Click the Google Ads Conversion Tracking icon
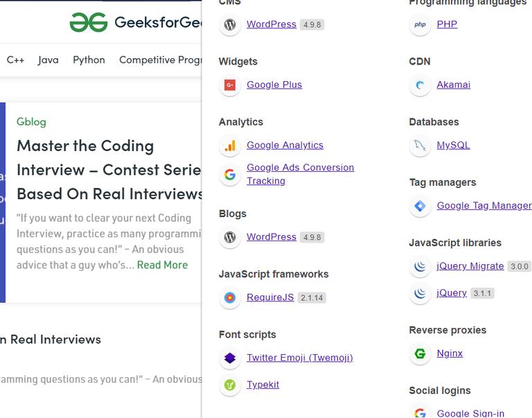The width and height of the screenshot is (532, 418). coord(230,175)
